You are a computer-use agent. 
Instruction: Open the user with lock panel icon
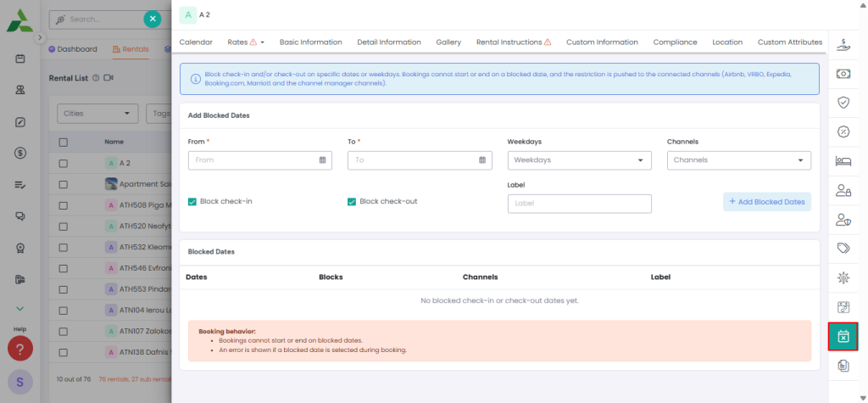point(843,191)
